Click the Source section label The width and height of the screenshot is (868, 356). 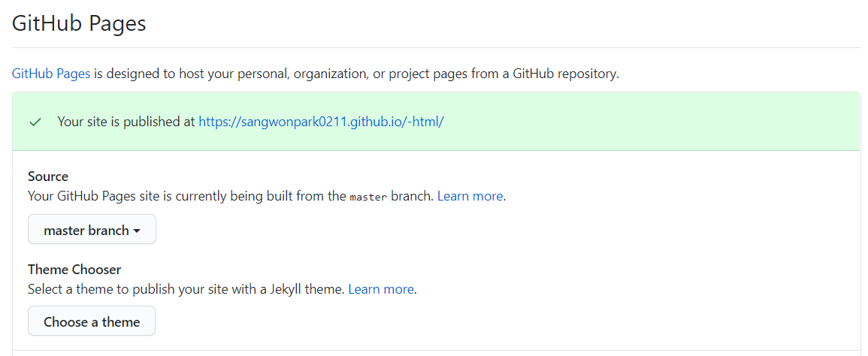click(x=48, y=176)
